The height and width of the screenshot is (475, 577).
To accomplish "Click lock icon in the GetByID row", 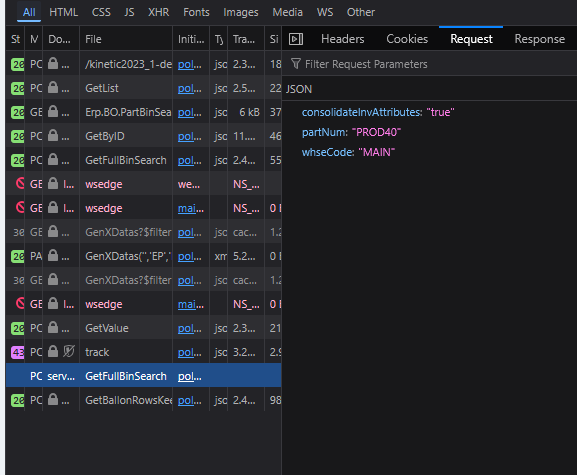I will click(x=53, y=135).
